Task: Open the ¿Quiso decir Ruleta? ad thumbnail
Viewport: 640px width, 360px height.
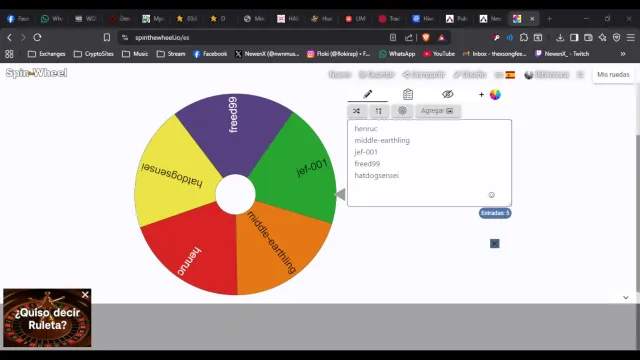Action: pos(47,318)
